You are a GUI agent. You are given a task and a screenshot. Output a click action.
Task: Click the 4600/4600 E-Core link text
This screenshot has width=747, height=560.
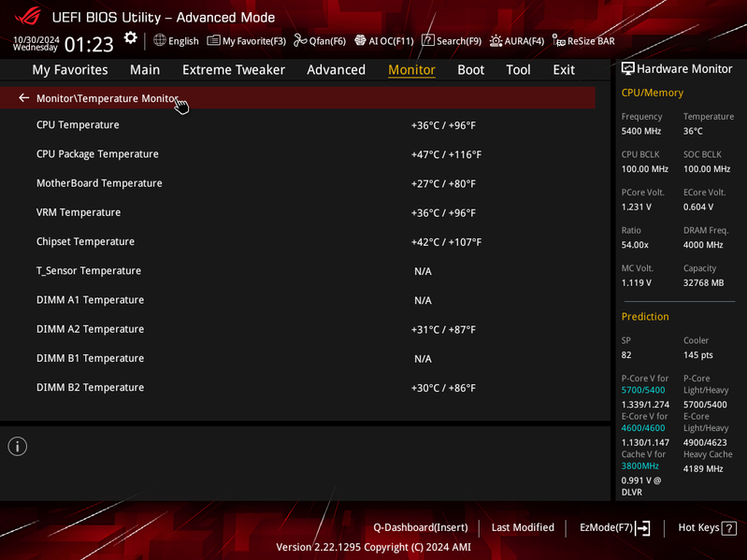[x=642, y=428]
